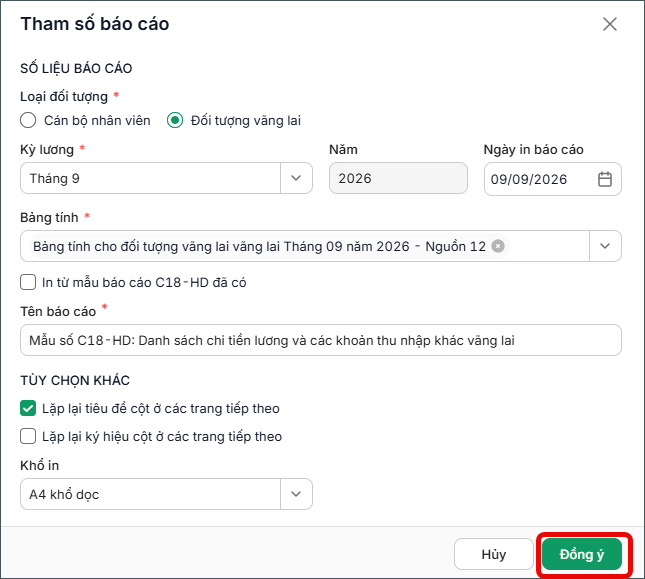Image resolution: width=645 pixels, height=579 pixels.
Task: Click the Hủy button
Action: [x=494, y=554]
